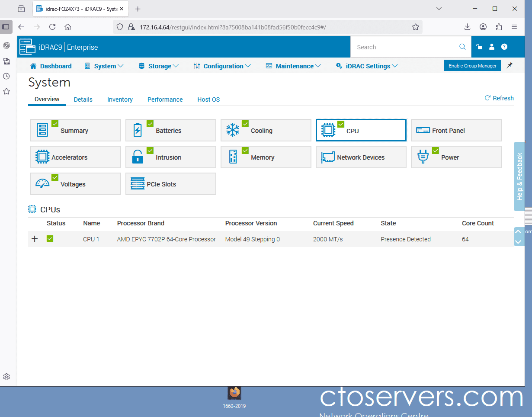Open the Network Devices tile
This screenshot has height=417, width=532.
(x=361, y=157)
